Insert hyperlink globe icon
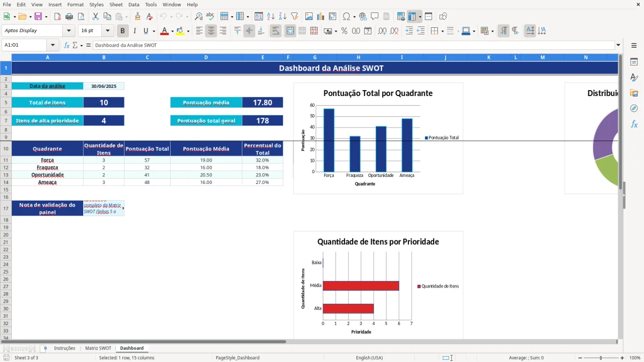644x362 pixels. tap(363, 17)
